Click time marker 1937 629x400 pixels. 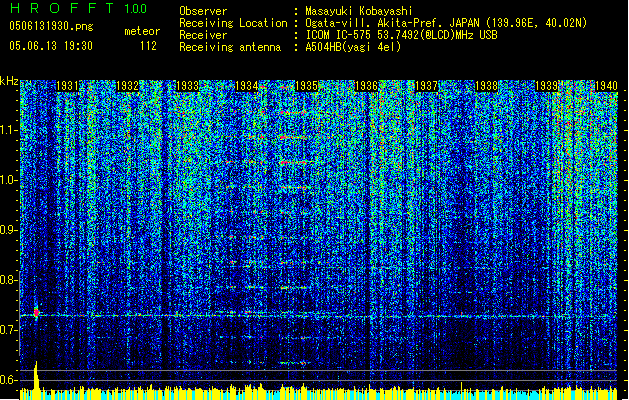coord(426,86)
